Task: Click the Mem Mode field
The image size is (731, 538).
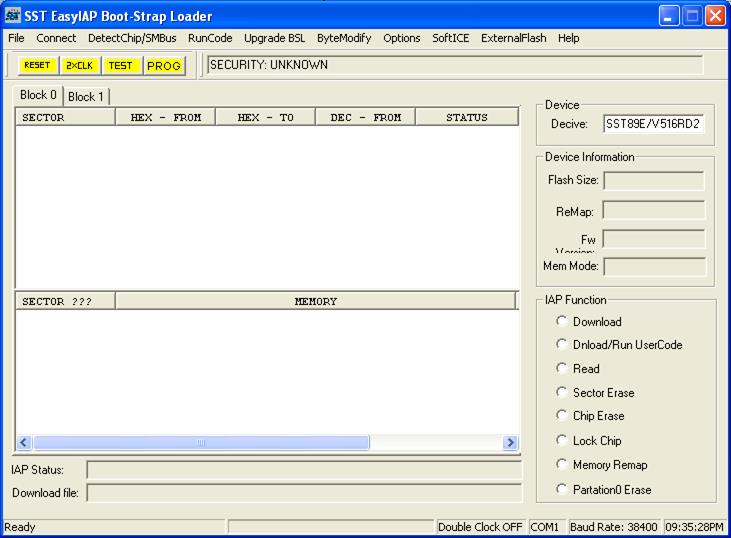Action: point(655,267)
